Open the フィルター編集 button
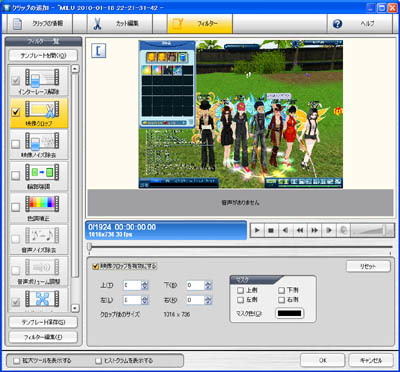The width and height of the screenshot is (400, 372). [x=43, y=337]
